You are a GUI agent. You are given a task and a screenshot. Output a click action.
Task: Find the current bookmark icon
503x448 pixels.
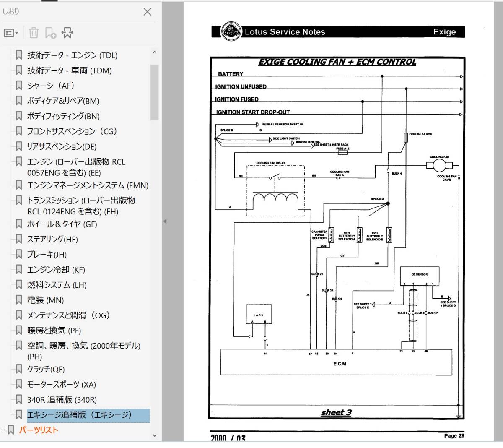click(x=67, y=33)
